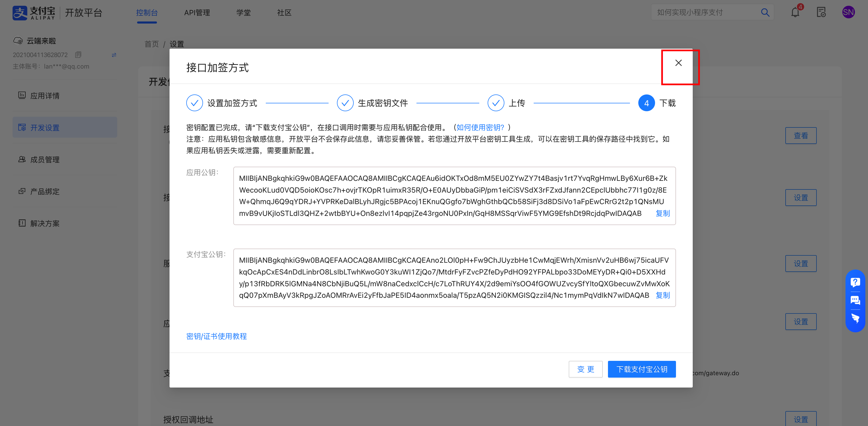Click the 设置 breadcrumb text

tap(177, 44)
